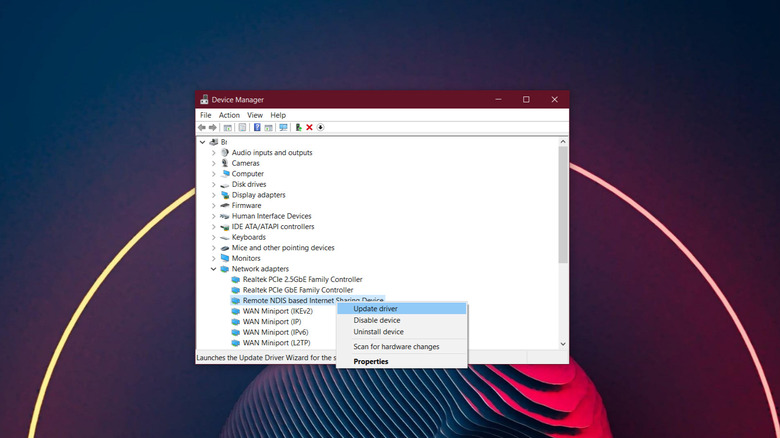Viewport: 780px width, 438px height.
Task: Click the scroll down arrow of device list
Action: point(563,344)
